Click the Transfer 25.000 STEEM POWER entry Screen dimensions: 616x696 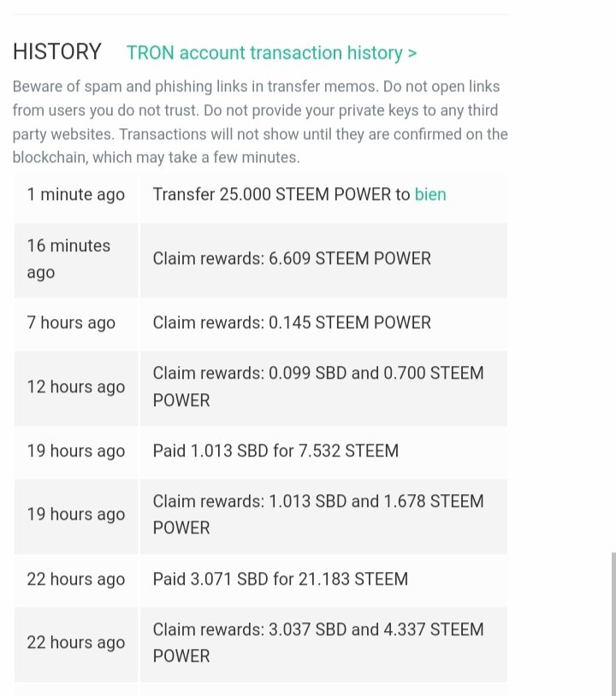click(x=281, y=195)
